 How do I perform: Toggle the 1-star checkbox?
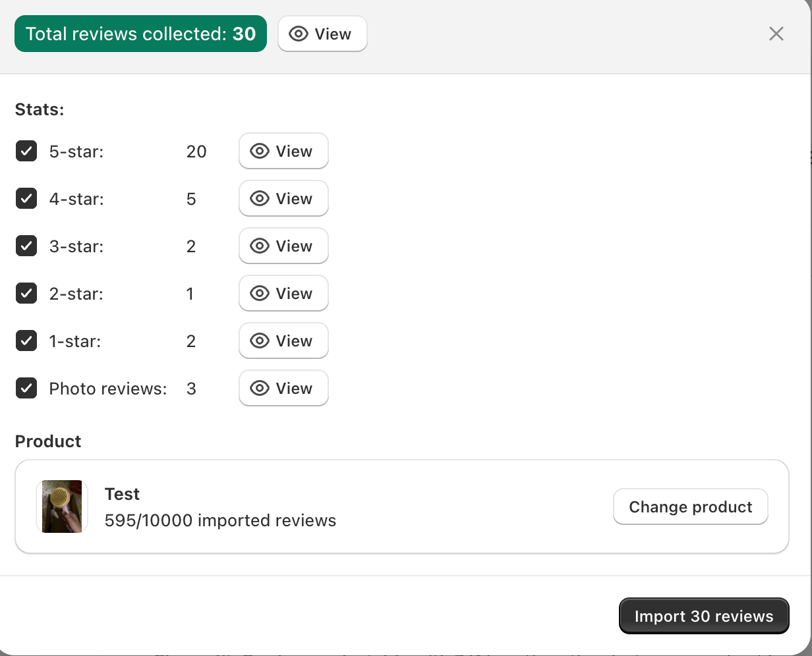pos(26,341)
